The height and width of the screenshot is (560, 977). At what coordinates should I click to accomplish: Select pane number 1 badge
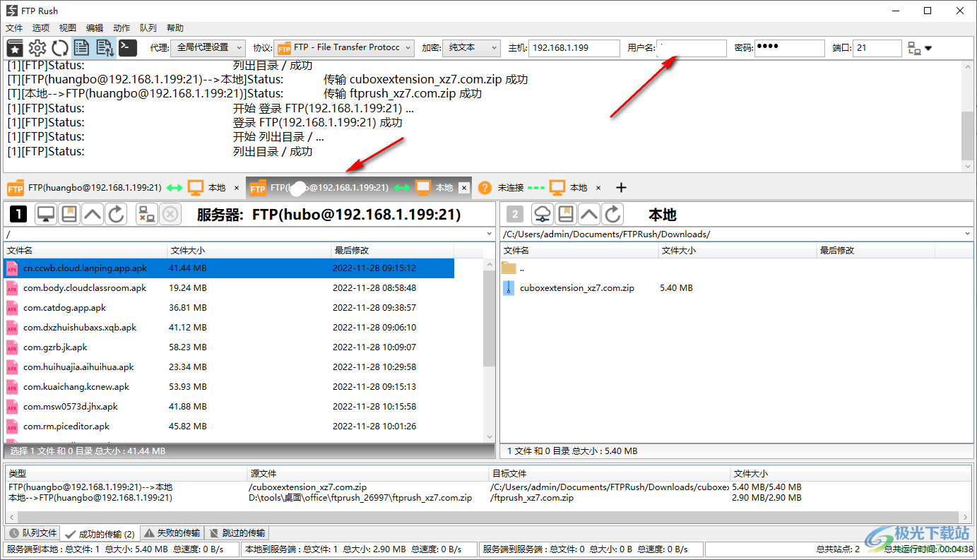tap(18, 215)
